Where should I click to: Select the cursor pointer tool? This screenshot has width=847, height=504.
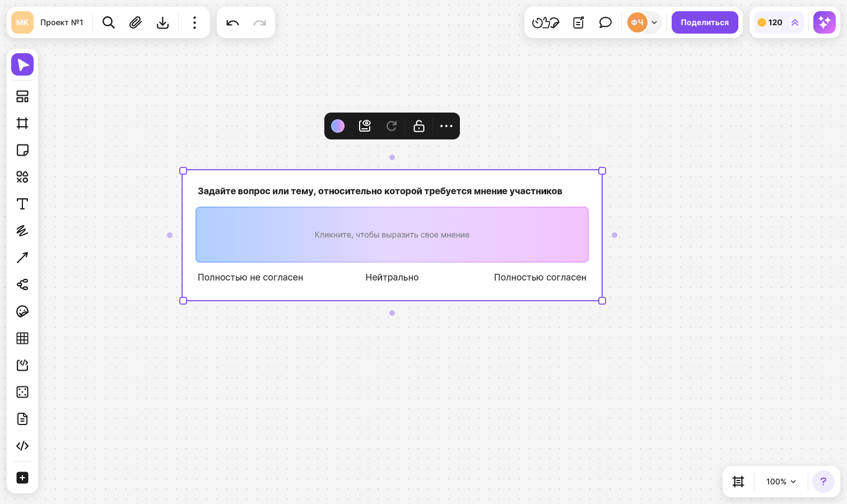(22, 64)
